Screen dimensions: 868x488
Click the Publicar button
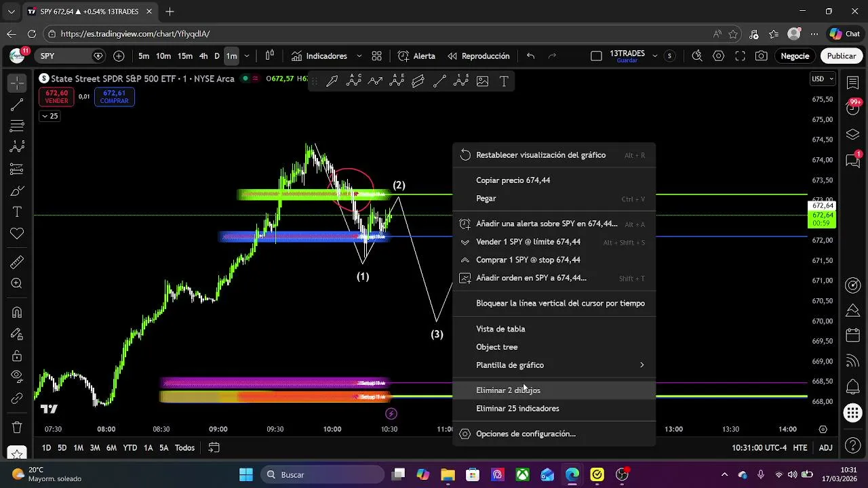point(842,56)
